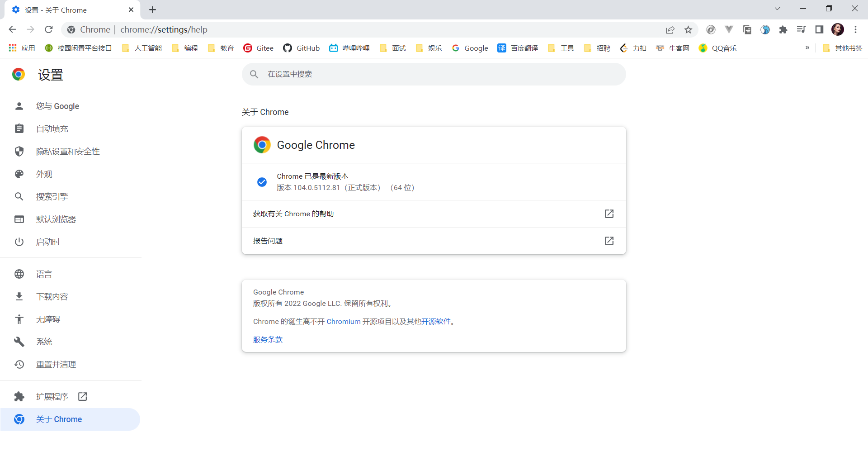
Task: Open the Google bookmark
Action: pos(470,48)
